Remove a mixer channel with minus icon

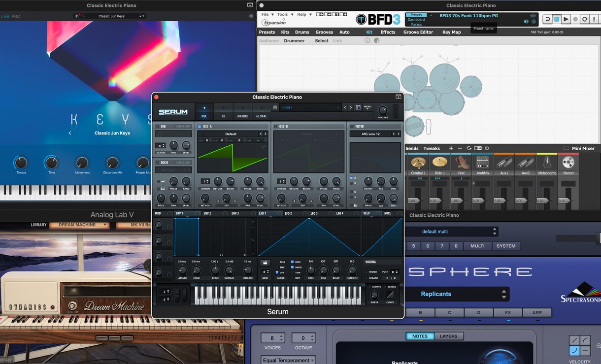460,148
